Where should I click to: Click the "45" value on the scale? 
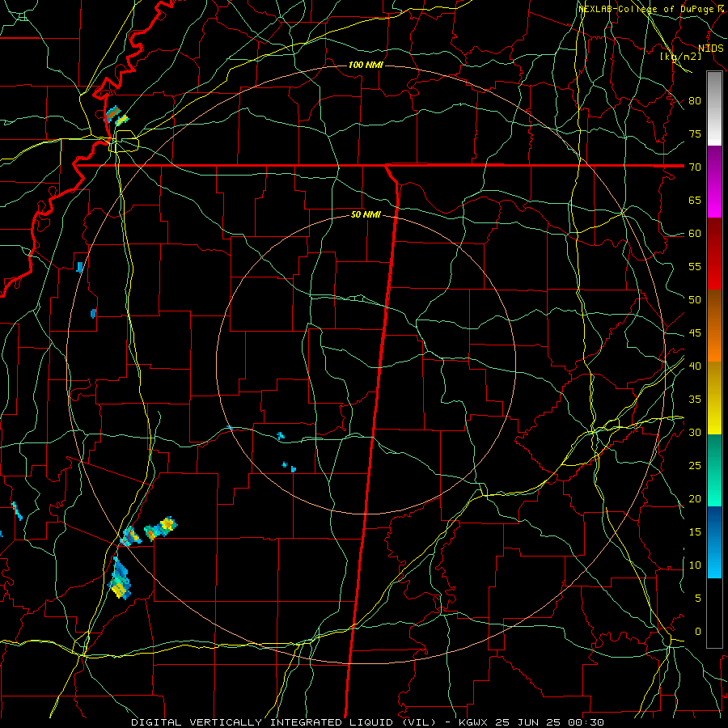(695, 333)
